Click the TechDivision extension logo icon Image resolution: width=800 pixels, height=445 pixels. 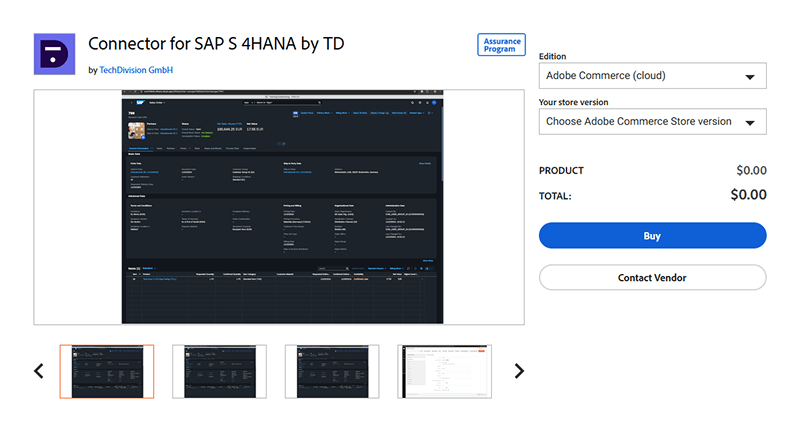(55, 54)
